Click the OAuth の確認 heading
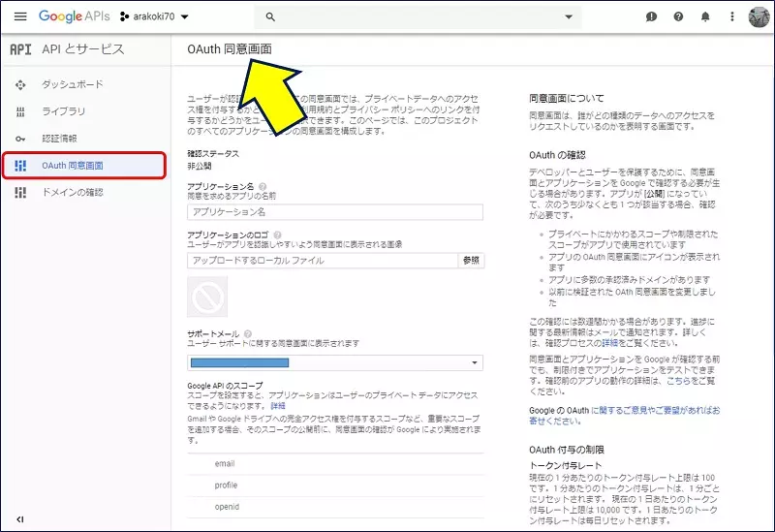Viewport: 775px width, 532px height. 558,155
